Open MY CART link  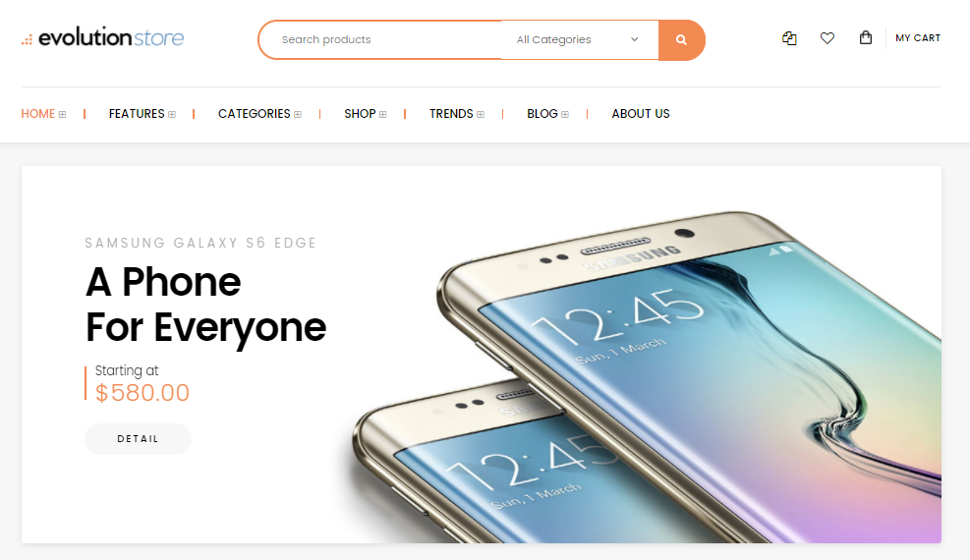click(918, 37)
